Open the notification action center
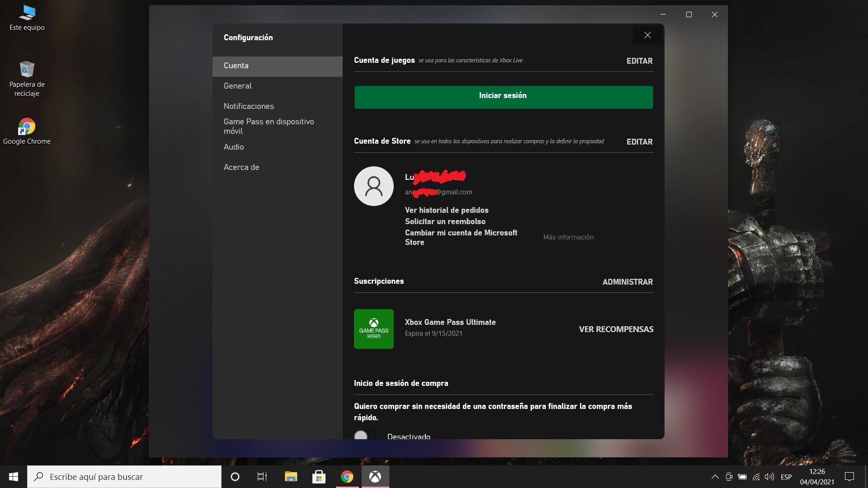Viewport: 868px width, 488px height. click(849, 477)
